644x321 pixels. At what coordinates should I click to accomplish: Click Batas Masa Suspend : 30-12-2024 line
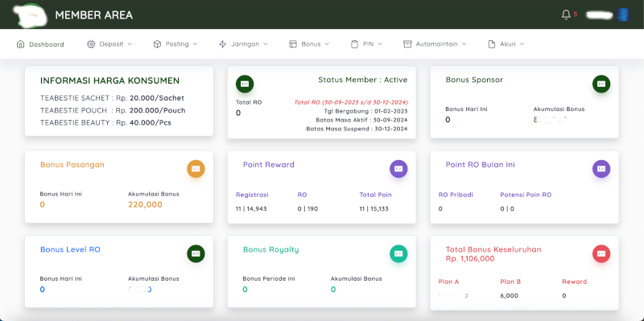(357, 129)
